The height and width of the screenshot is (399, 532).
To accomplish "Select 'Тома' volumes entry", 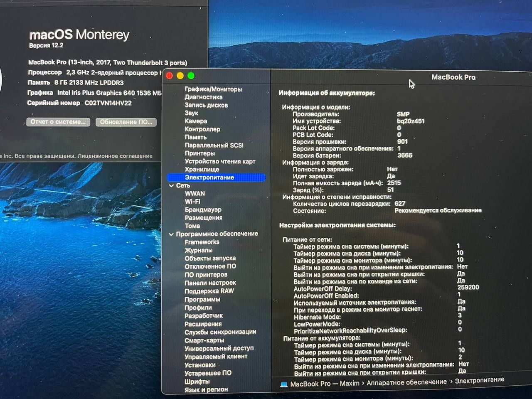I will pos(192,226).
